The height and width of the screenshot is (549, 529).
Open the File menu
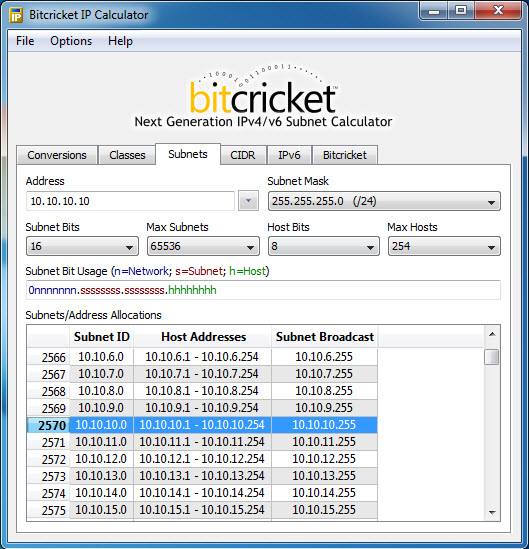[x=25, y=41]
